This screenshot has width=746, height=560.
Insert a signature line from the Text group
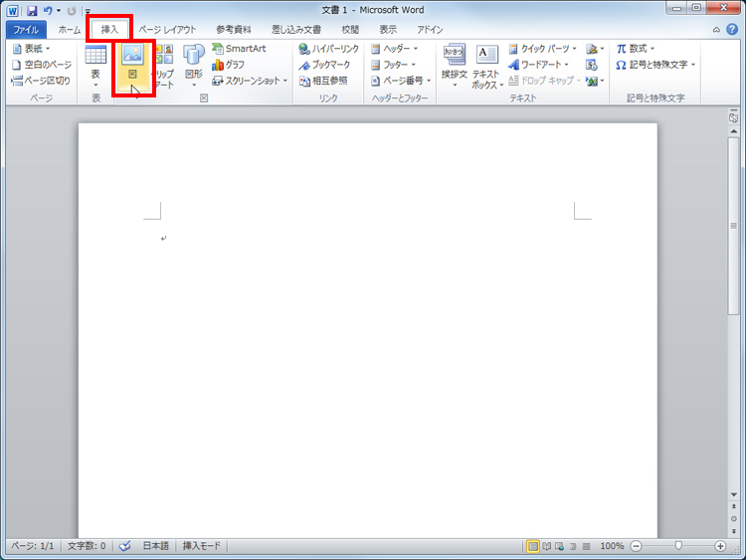595,49
